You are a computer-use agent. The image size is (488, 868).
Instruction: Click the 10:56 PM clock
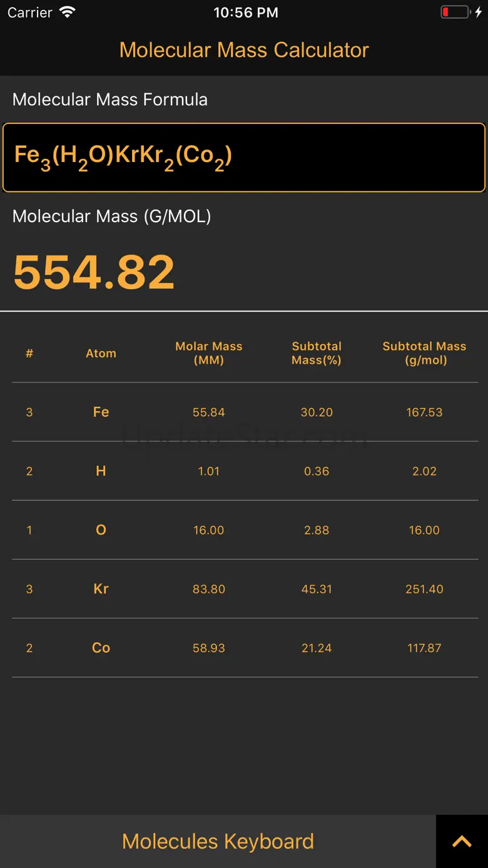tap(245, 13)
